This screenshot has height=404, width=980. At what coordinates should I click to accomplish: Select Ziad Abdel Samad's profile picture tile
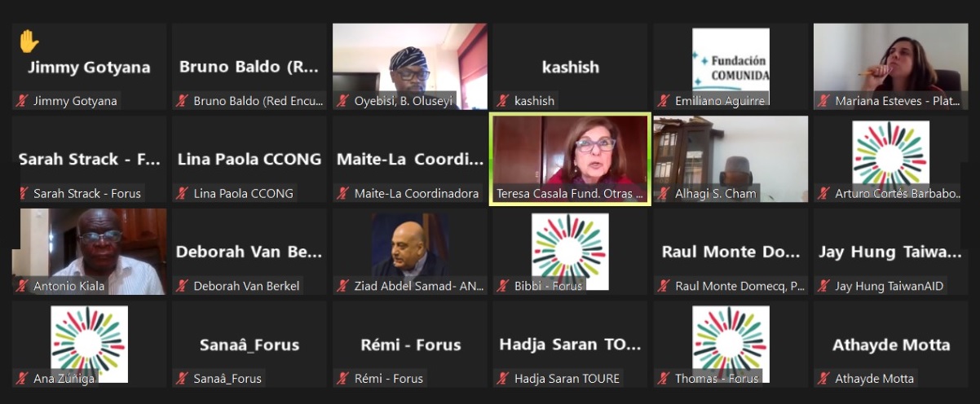pos(409,252)
